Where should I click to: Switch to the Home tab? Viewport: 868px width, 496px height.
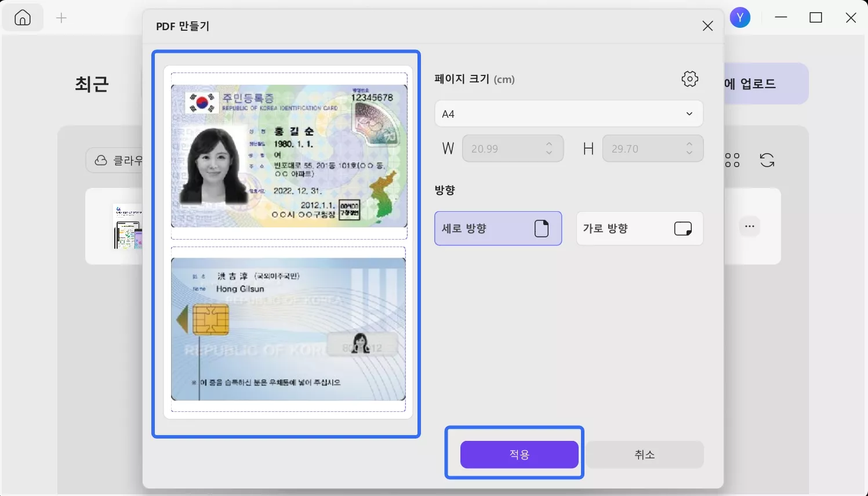(x=23, y=17)
